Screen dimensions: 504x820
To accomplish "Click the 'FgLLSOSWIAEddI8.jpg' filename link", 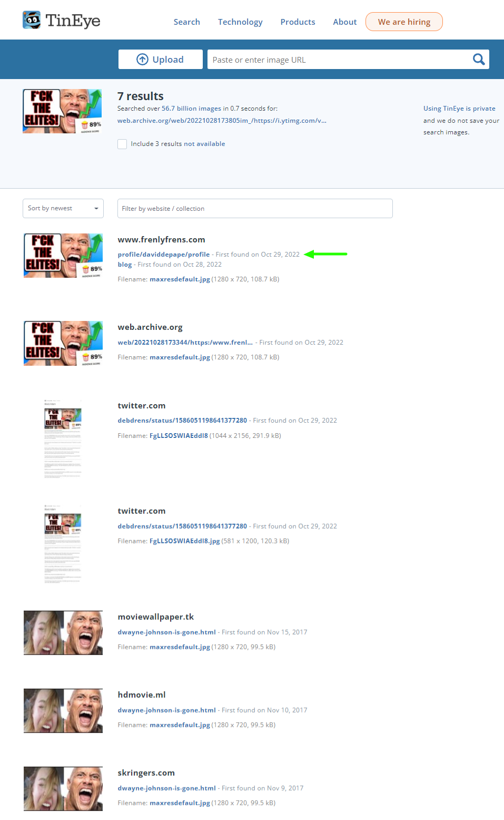I will [x=185, y=541].
